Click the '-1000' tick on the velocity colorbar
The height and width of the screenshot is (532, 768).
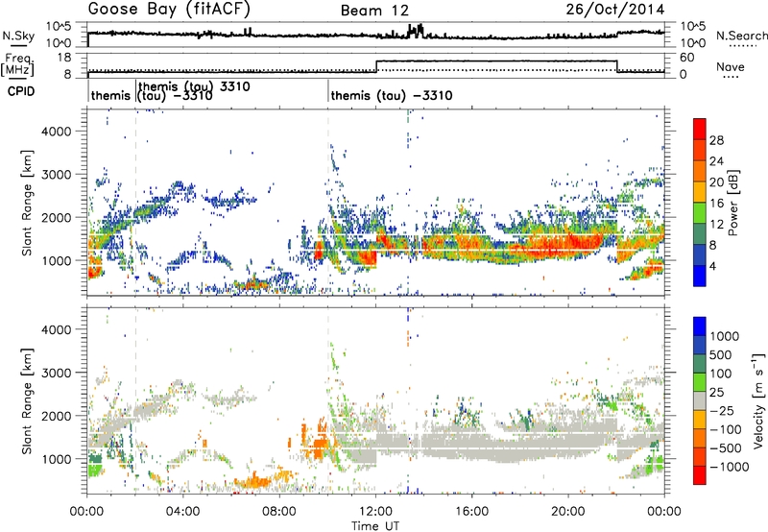(729, 467)
